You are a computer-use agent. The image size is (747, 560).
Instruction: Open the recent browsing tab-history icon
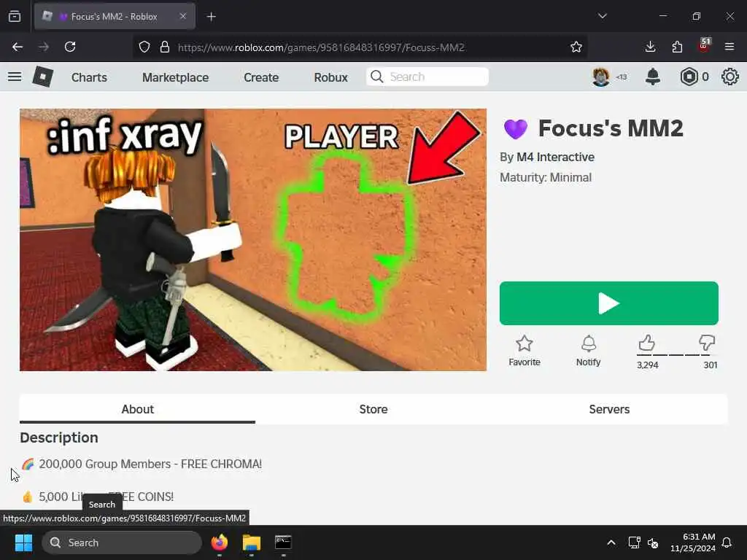15,17
